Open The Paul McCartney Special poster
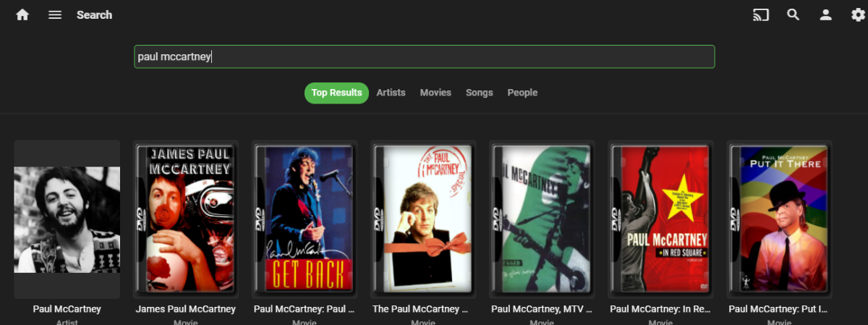This screenshot has height=325, width=868. pyautogui.click(x=423, y=219)
